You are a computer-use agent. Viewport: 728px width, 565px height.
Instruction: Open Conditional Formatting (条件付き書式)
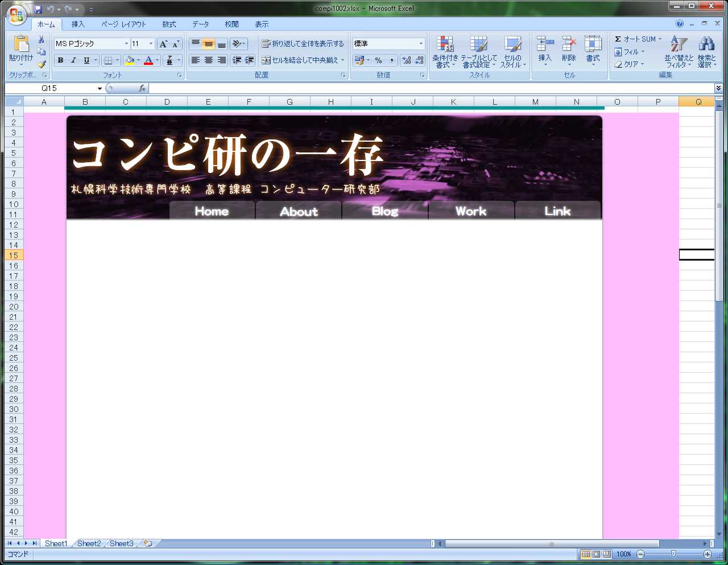coord(445,52)
